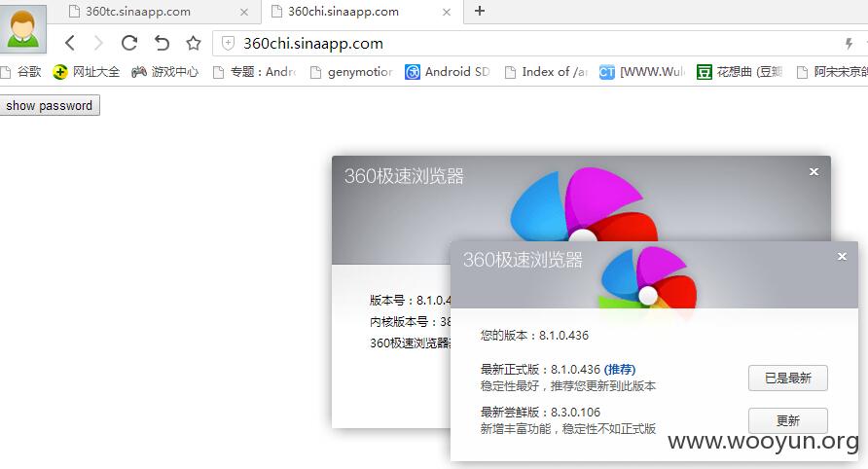Open the 专题：Andr bookmark
Viewport: 868px width, 469px height.
[x=255, y=72]
